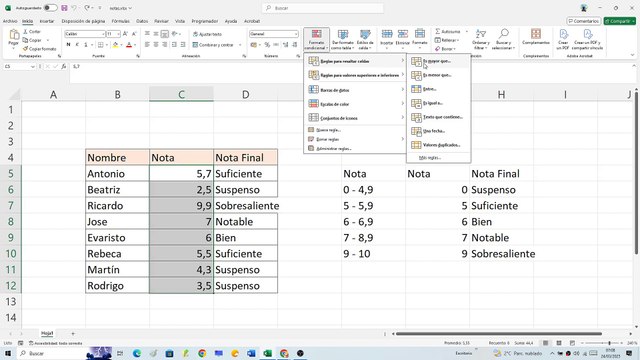Screen dimensions: 640x360
Task: Toggle align text right
Action: click(x=164, y=44)
